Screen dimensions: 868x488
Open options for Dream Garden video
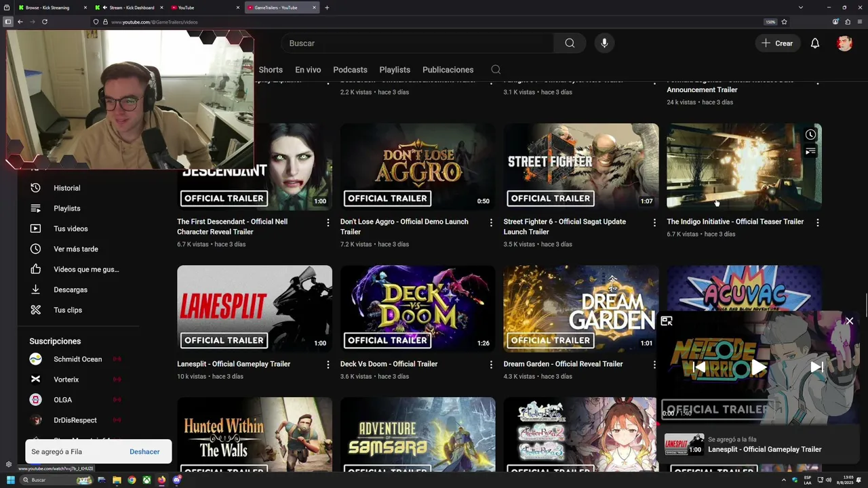[654, 365]
